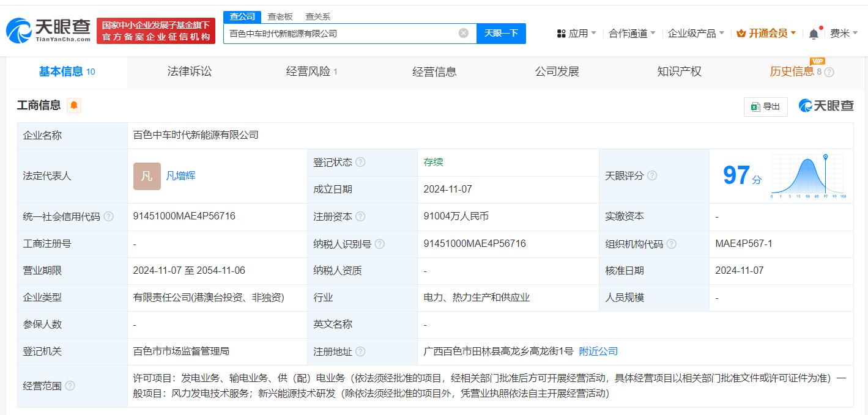
Task: Switch to the 法律诉讼 tab
Action: tap(189, 72)
